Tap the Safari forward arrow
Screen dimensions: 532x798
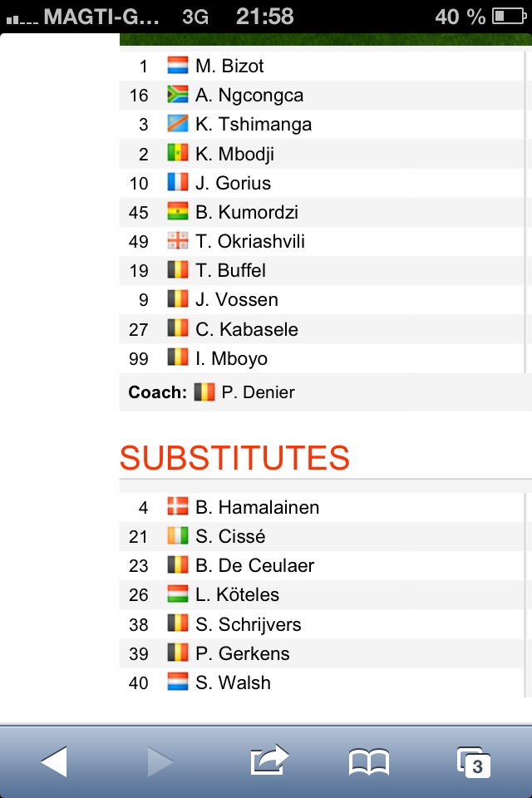click(x=160, y=761)
